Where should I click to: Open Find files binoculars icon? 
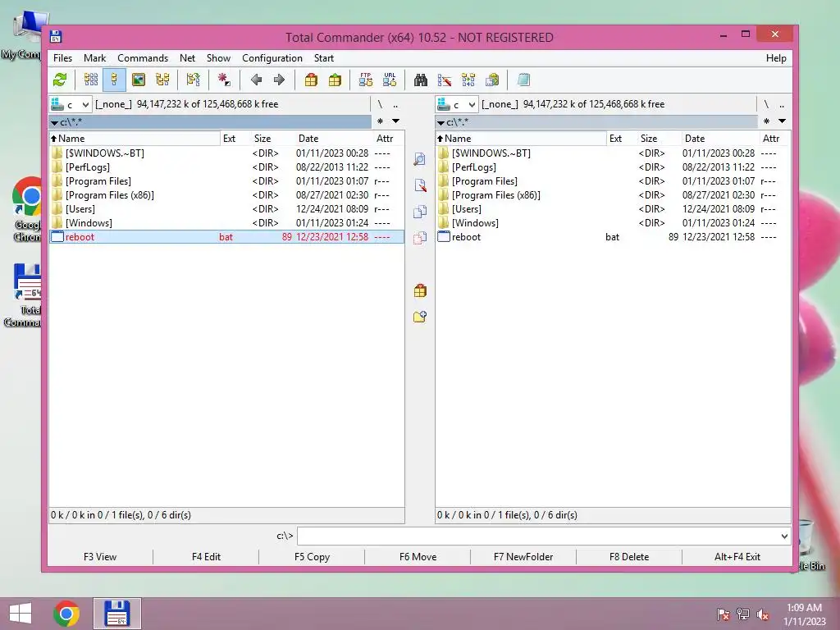pyautogui.click(x=421, y=80)
